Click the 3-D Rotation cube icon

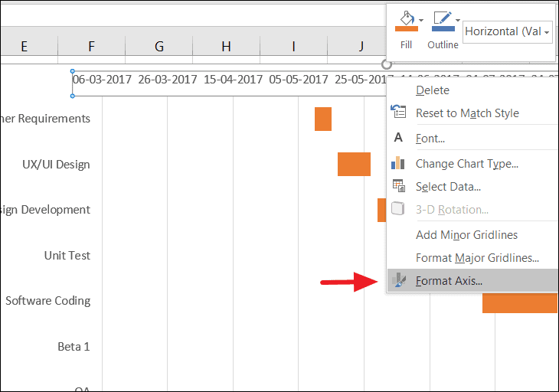click(x=398, y=208)
